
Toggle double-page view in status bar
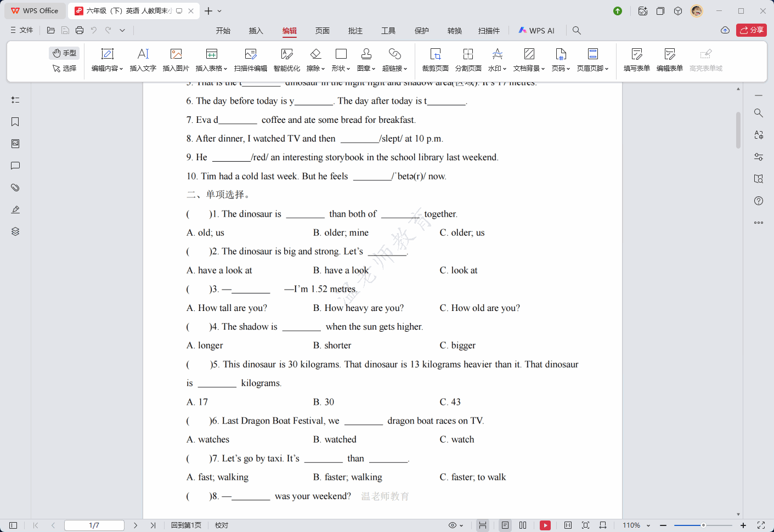(x=523, y=525)
